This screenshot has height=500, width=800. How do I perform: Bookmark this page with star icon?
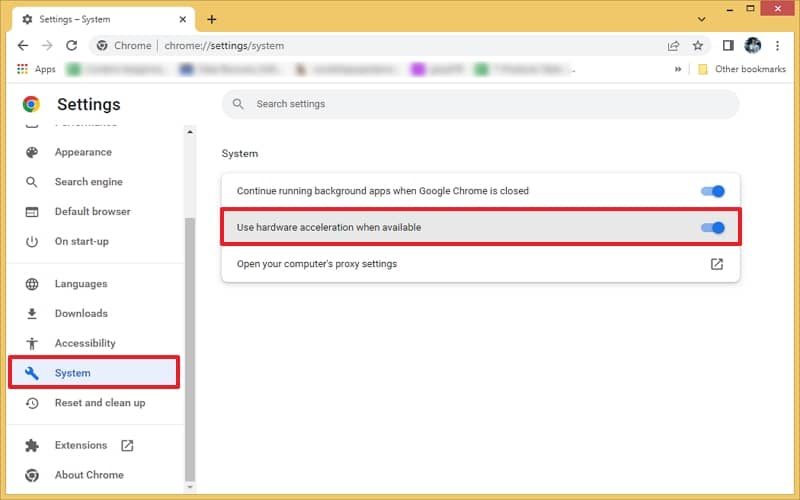(x=698, y=45)
